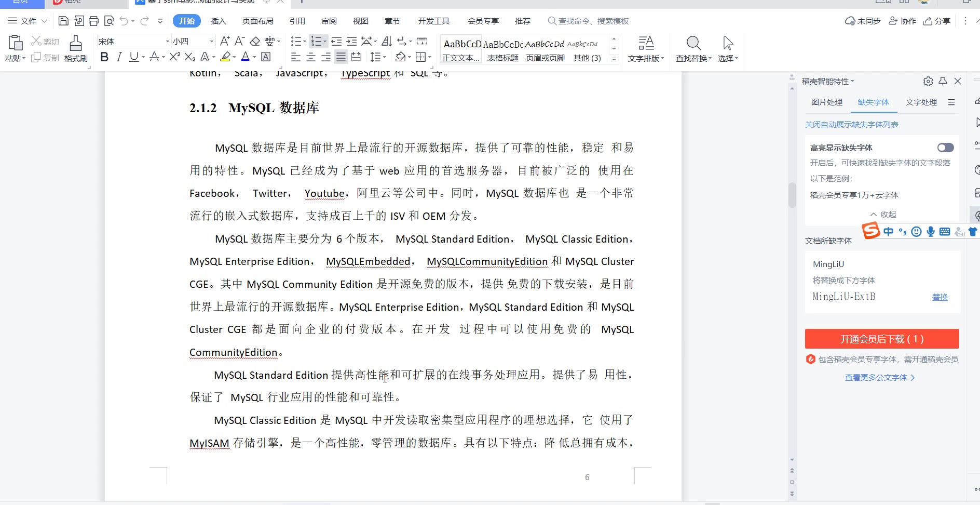Click the command search field 查找命令
980x505 pixels.
pos(589,21)
